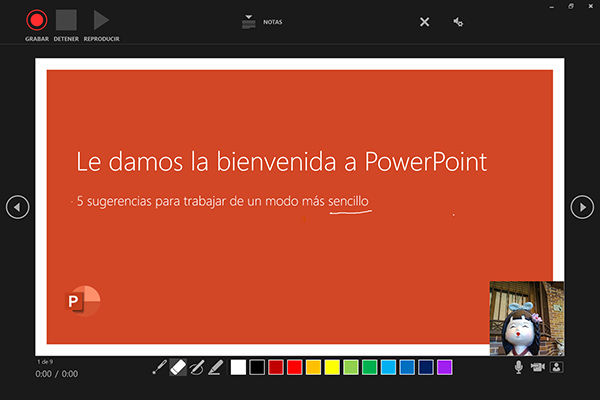Screen dimensions: 600x400
Task: Select the Pen ink tool
Action: 197,367
